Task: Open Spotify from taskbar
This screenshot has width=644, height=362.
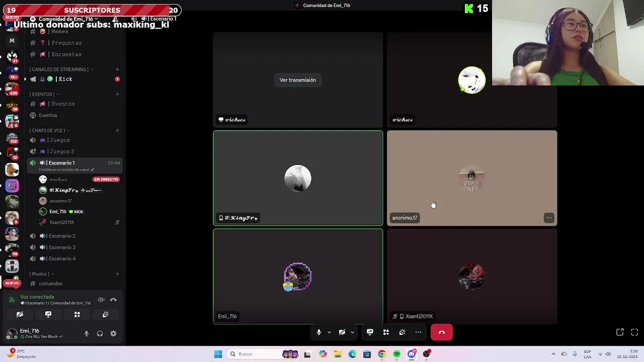Action: [x=397, y=354]
